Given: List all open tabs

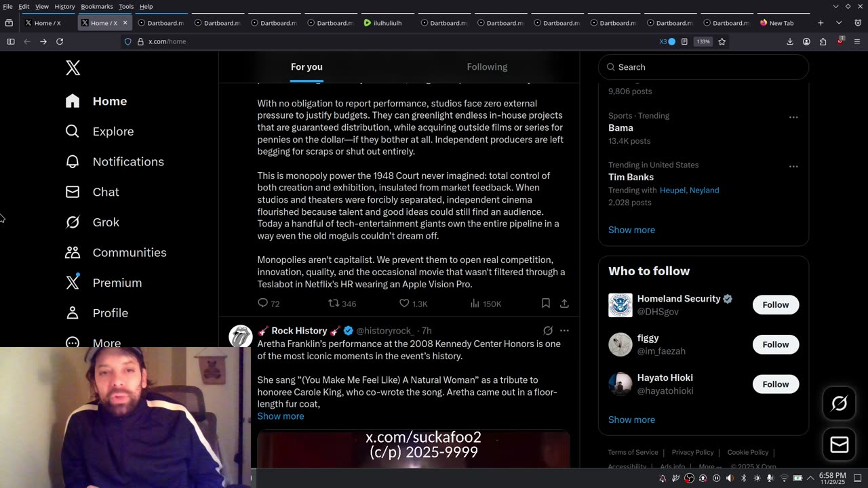Looking at the screenshot, I should pyautogui.click(x=839, y=23).
